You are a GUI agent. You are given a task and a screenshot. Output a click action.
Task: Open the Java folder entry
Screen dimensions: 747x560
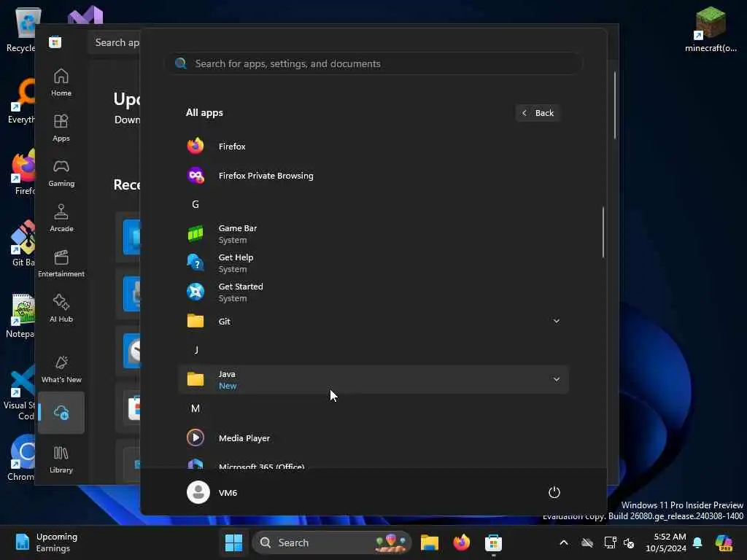pos(373,379)
